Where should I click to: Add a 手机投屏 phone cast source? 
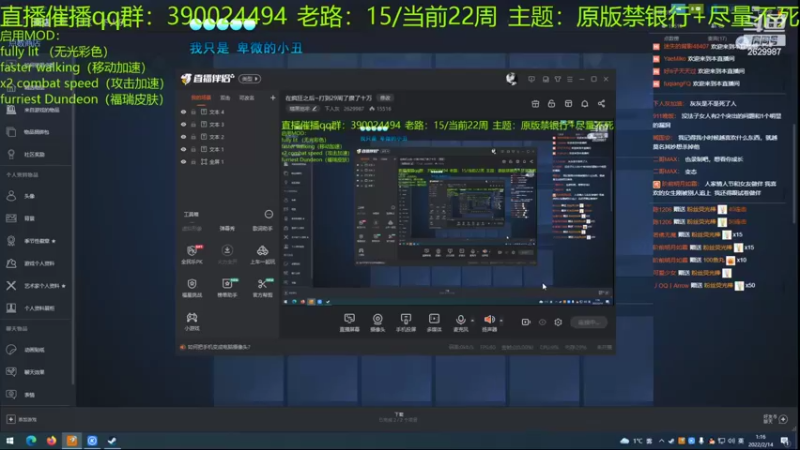coord(406,322)
